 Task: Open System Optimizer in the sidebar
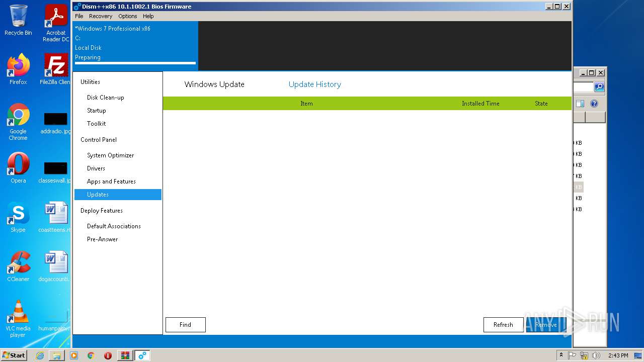pyautogui.click(x=111, y=155)
